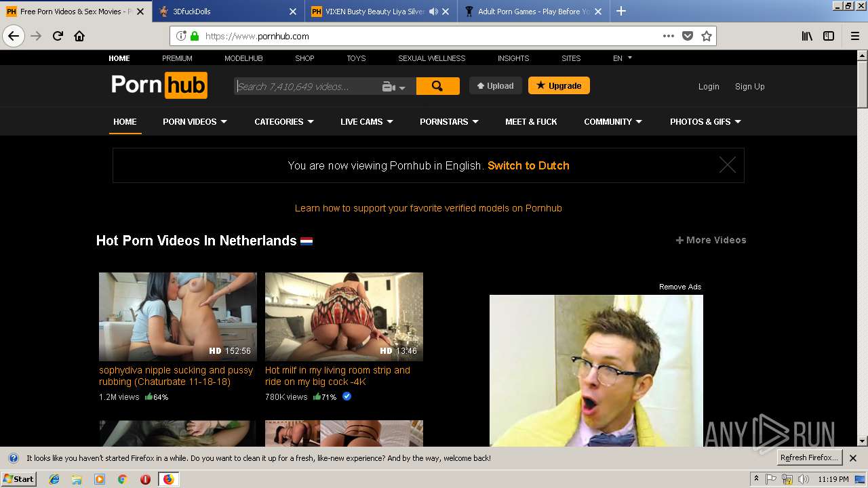This screenshot has width=868, height=488.
Task: Show site information icon in address bar
Action: (x=181, y=36)
